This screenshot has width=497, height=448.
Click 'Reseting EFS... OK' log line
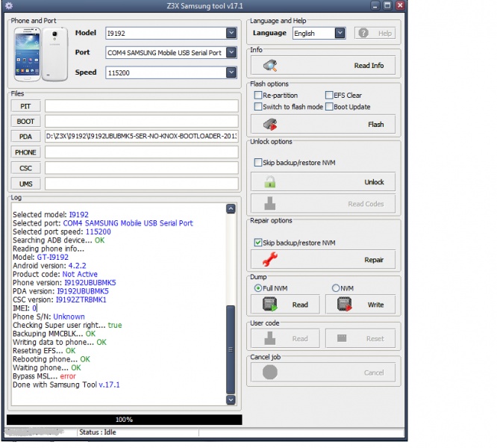44,351
